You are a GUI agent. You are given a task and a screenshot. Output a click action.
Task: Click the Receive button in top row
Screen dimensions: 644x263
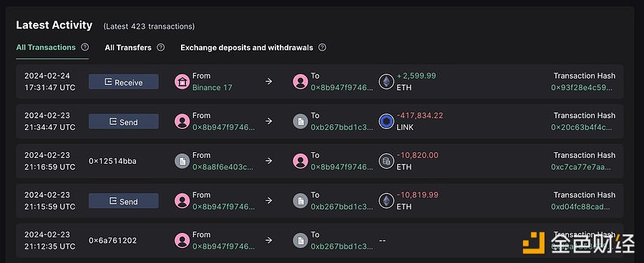point(124,81)
